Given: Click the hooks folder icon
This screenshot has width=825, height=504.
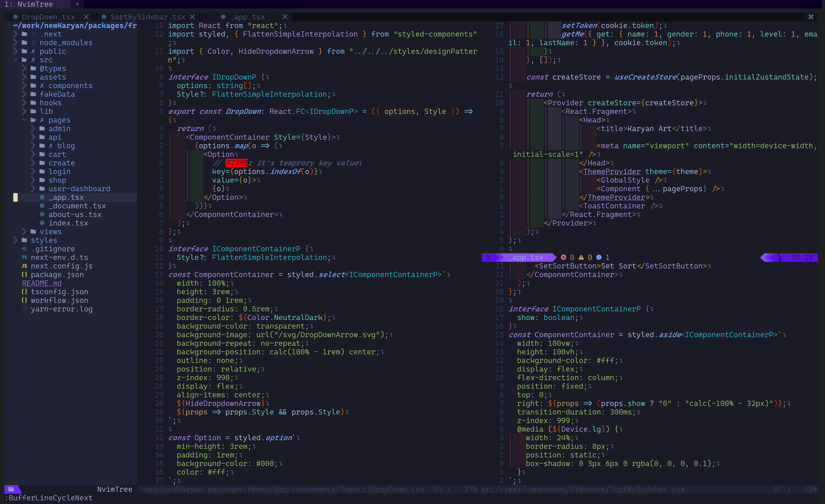Looking at the screenshot, I should click(33, 103).
